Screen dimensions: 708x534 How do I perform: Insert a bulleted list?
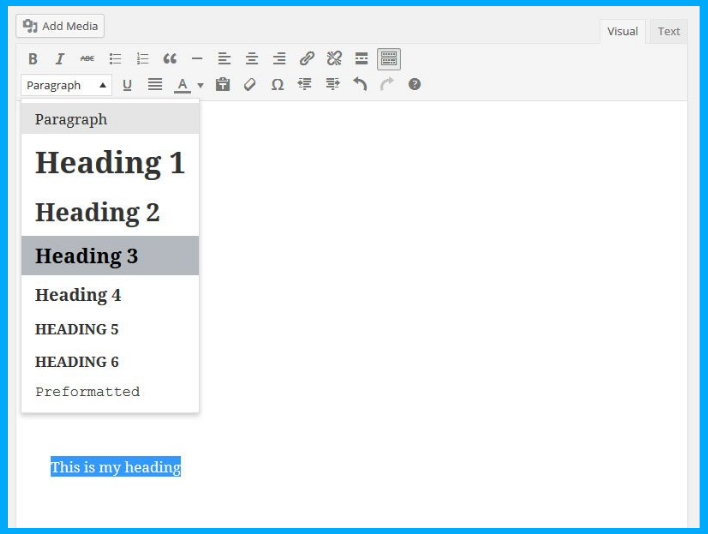(x=115, y=59)
